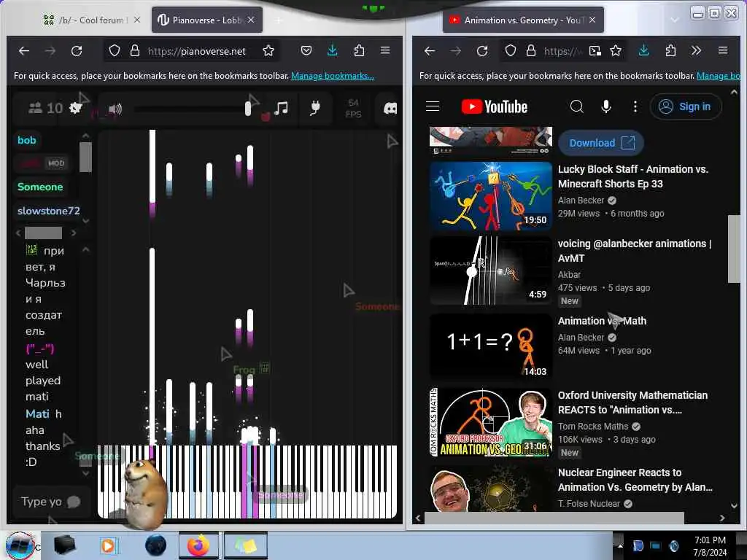The width and height of the screenshot is (747, 560).
Task: Click the YouTube logo
Action: [x=494, y=106]
